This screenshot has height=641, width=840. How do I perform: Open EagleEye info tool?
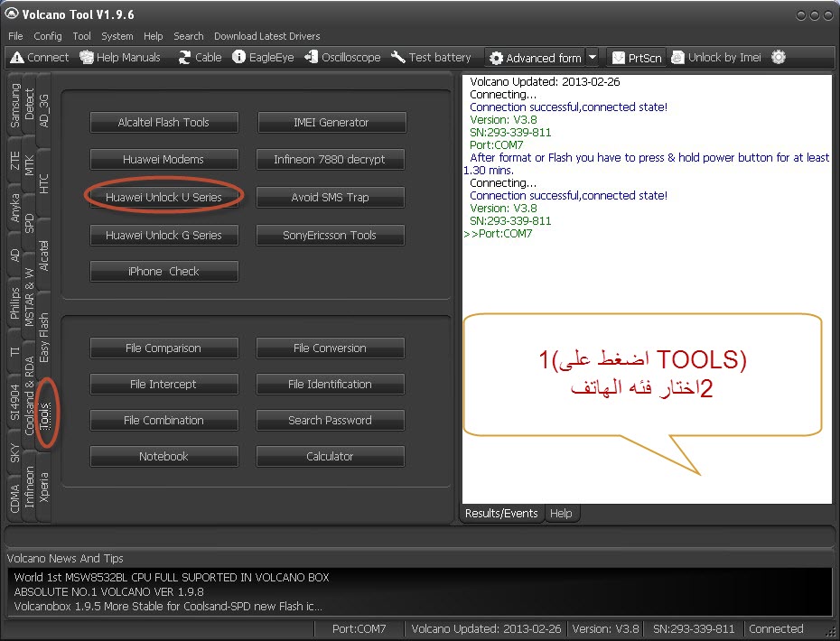(x=263, y=57)
